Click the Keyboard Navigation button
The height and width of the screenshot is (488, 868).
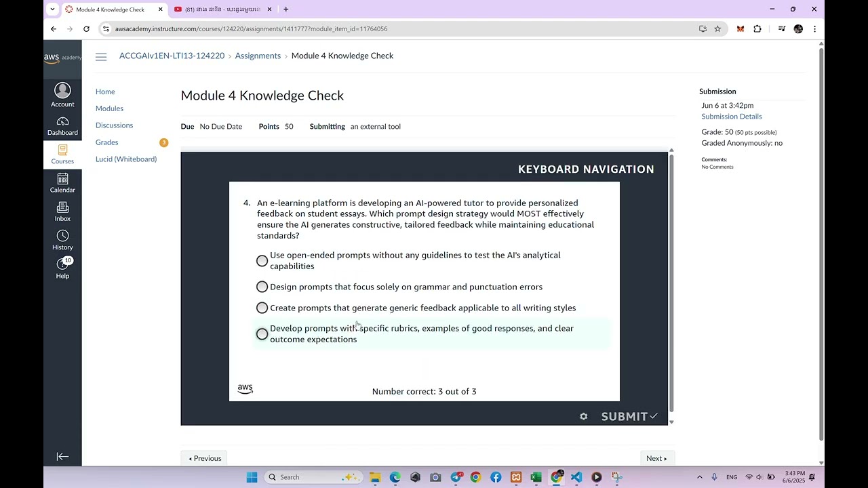(586, 169)
